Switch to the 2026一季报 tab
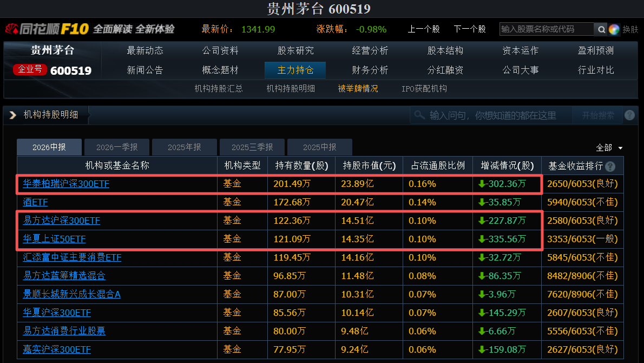This screenshot has height=363, width=644. [117, 147]
